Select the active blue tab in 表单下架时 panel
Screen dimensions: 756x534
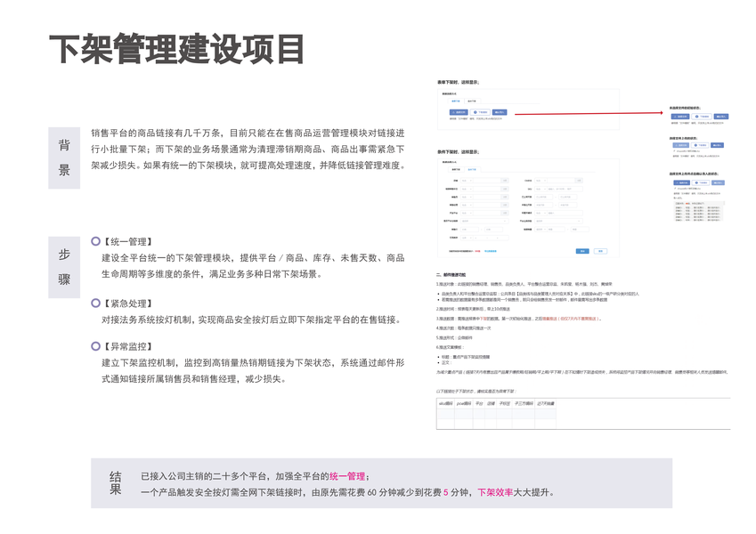pyautogui.click(x=456, y=101)
